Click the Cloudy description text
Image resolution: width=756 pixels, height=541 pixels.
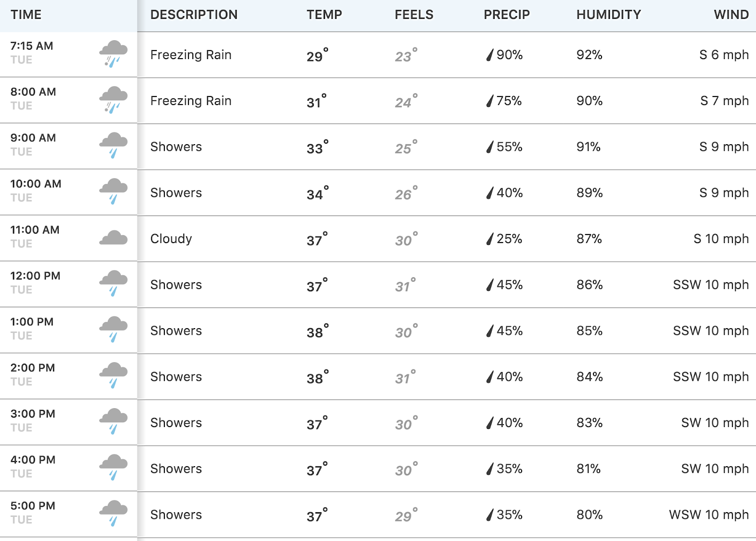(x=171, y=239)
